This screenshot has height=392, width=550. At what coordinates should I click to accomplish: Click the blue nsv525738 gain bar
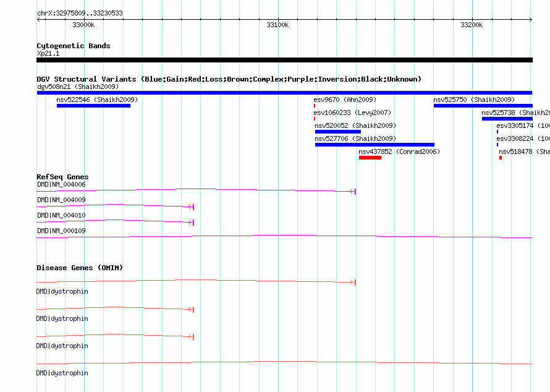click(x=507, y=119)
